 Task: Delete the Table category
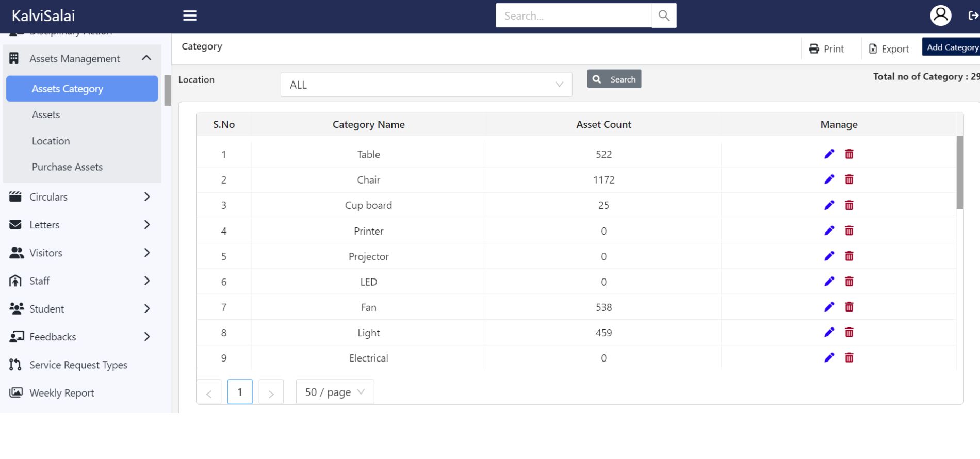(x=849, y=154)
